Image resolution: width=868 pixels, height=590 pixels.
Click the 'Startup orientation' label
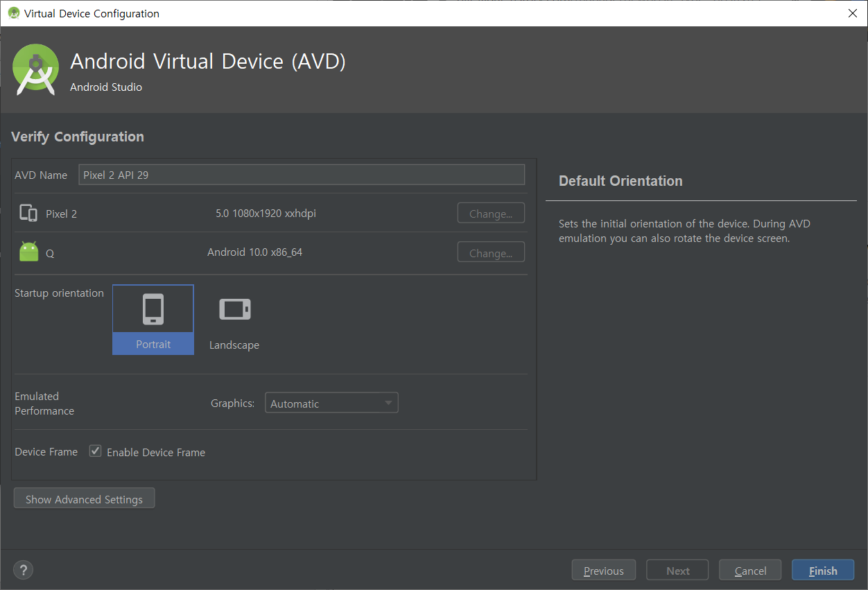59,293
